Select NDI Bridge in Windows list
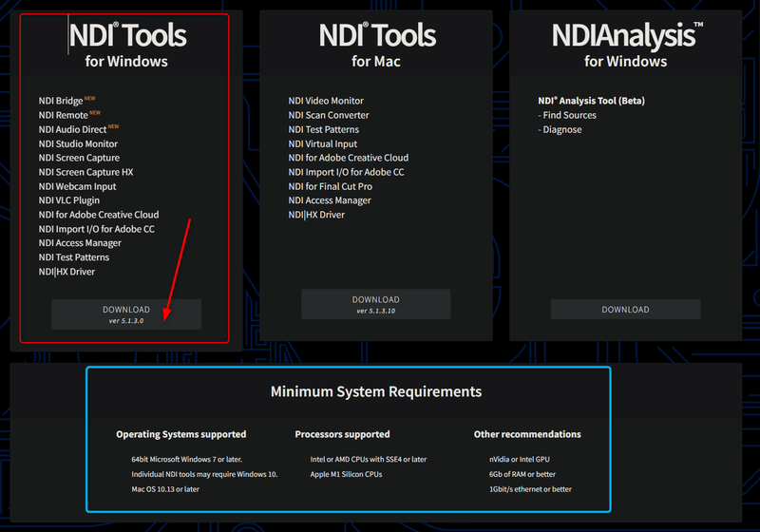 (x=61, y=101)
